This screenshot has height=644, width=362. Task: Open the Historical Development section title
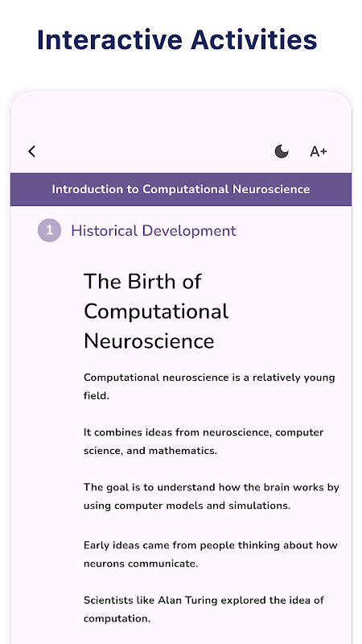154,231
